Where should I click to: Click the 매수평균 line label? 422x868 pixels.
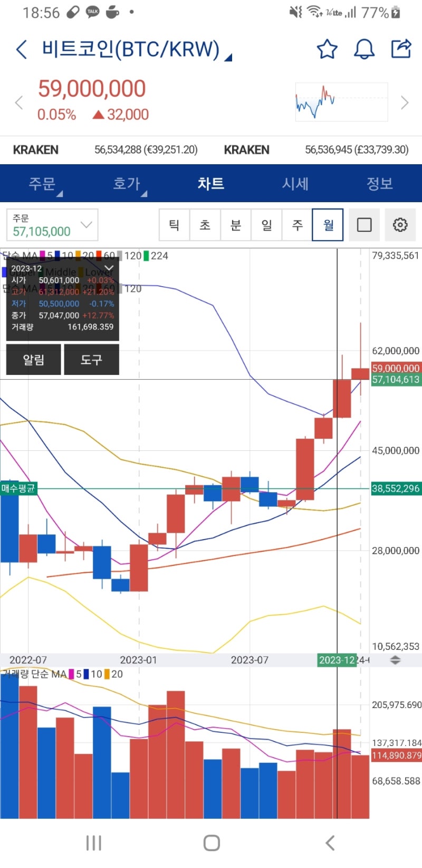point(18,488)
